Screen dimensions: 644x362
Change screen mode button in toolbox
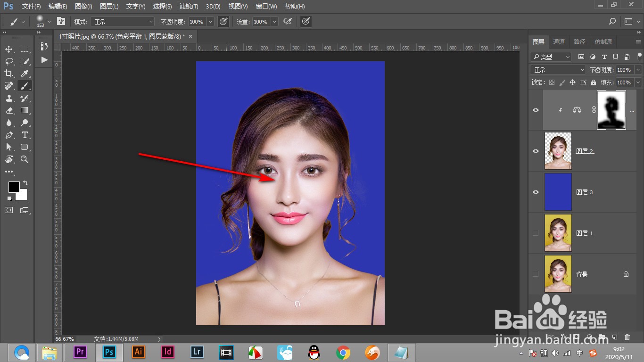point(24,210)
